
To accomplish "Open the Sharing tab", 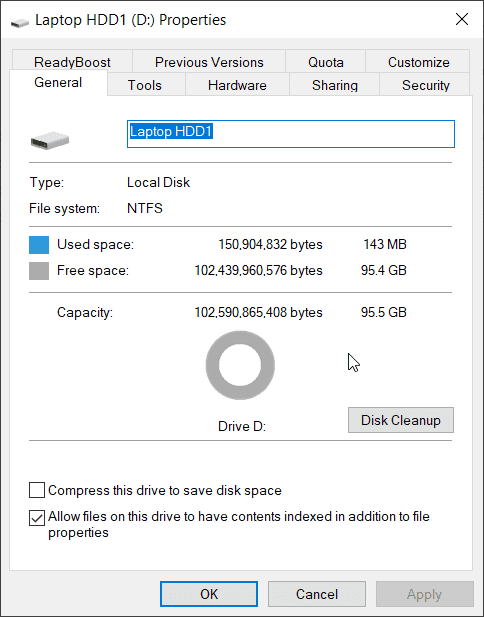I will (335, 85).
